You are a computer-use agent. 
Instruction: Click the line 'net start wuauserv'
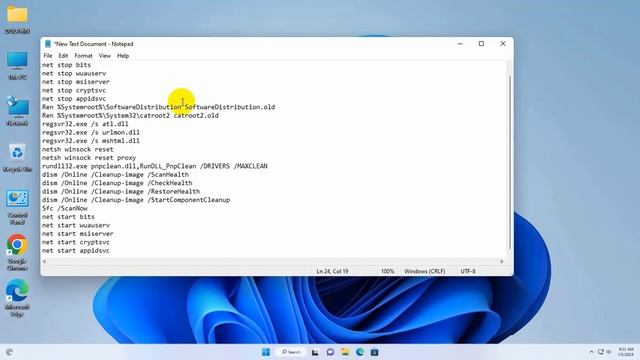click(x=76, y=225)
